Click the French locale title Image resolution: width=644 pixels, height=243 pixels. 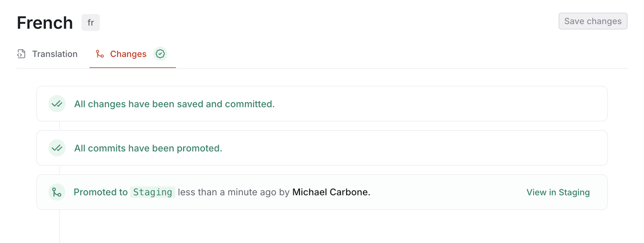45,22
